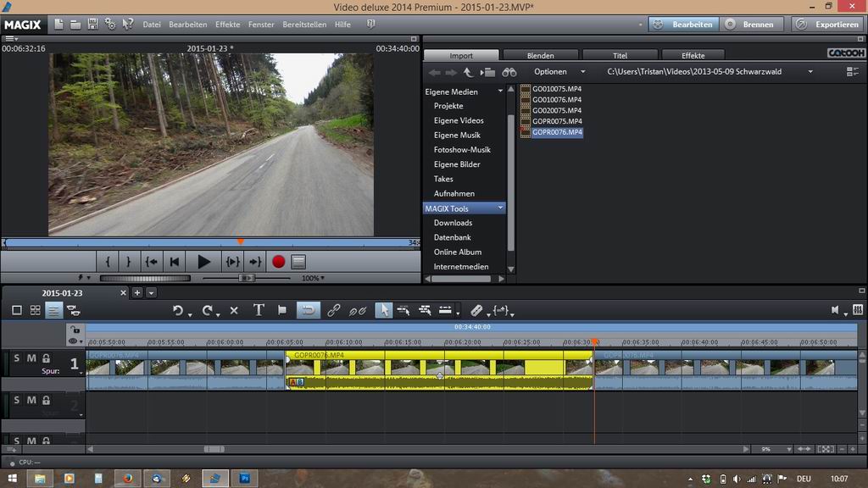Click the Brennen button

[x=750, y=25]
